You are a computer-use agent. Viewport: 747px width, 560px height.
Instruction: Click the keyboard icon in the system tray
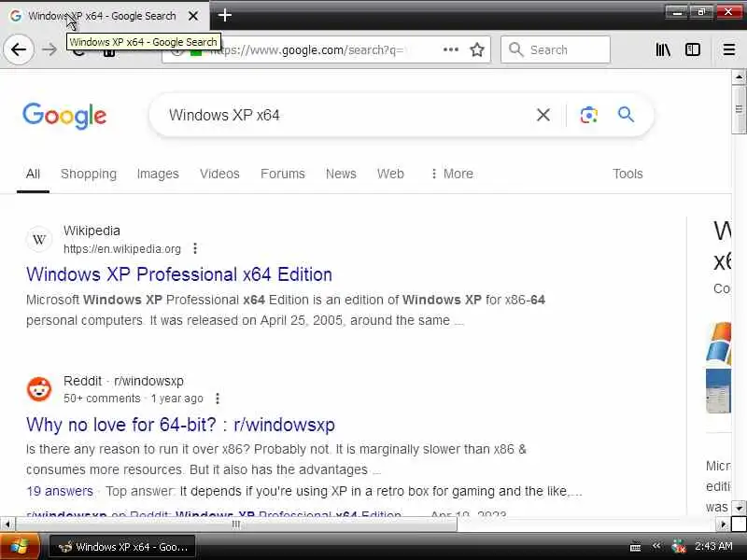(635, 547)
